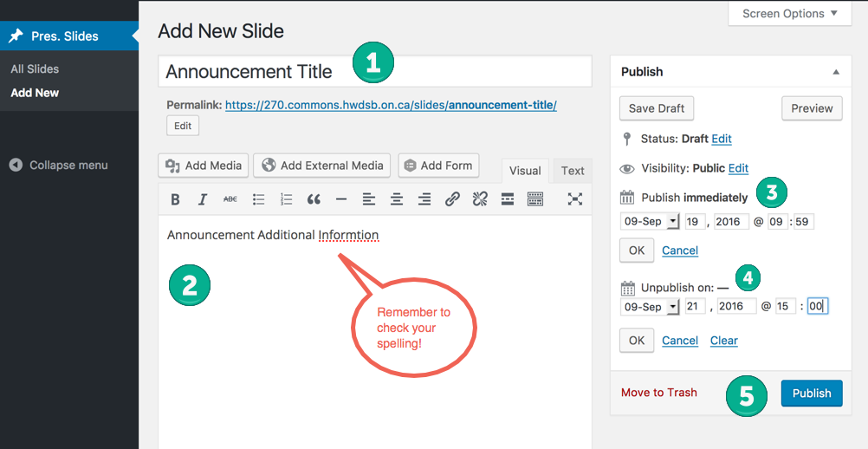Move slide to Trash

coord(658,393)
